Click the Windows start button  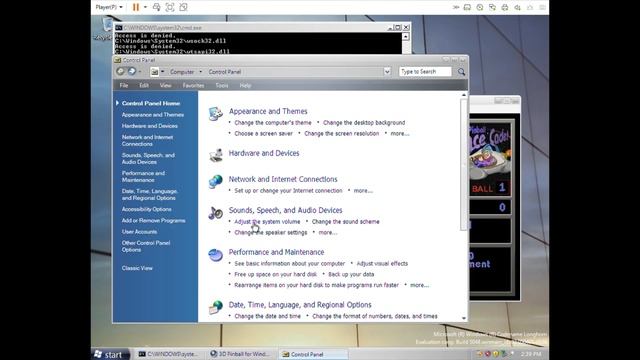[109, 354]
